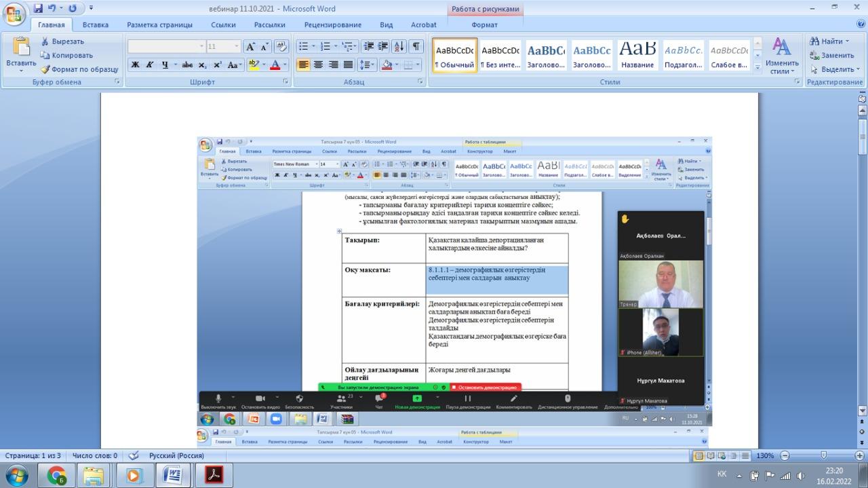Image resolution: width=868 pixels, height=488 pixels.
Task: Toggle justify text alignment
Action: (348, 65)
